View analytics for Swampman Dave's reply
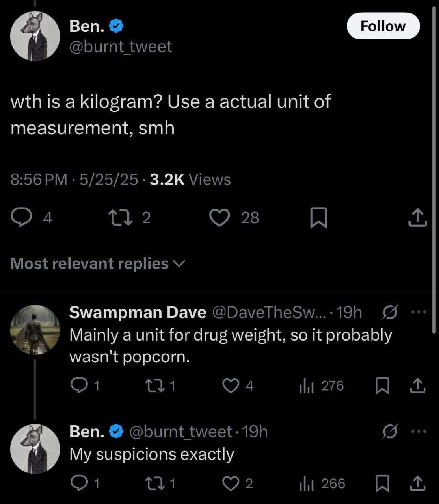This screenshot has width=439, height=504. coord(307,385)
